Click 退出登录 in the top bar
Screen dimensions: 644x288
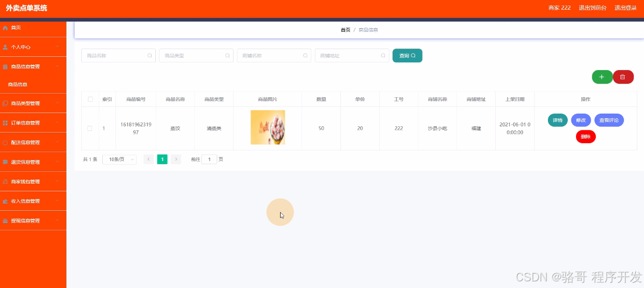point(626,8)
